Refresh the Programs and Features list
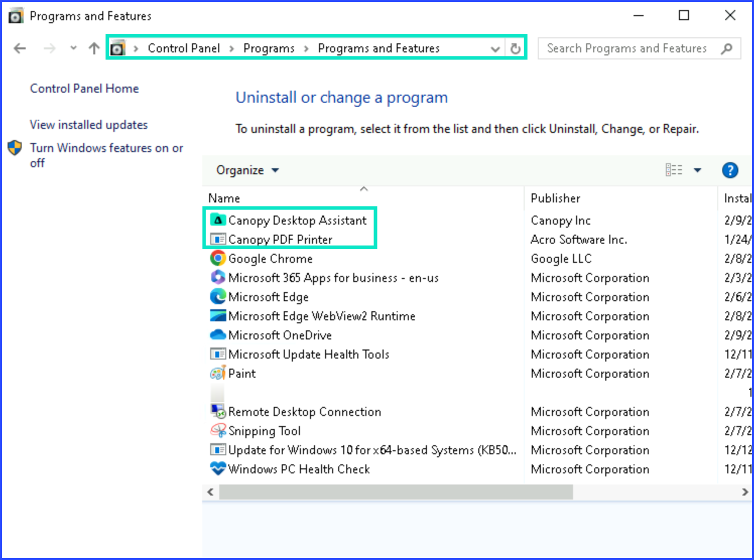Screen dimensions: 754x560 point(515,48)
